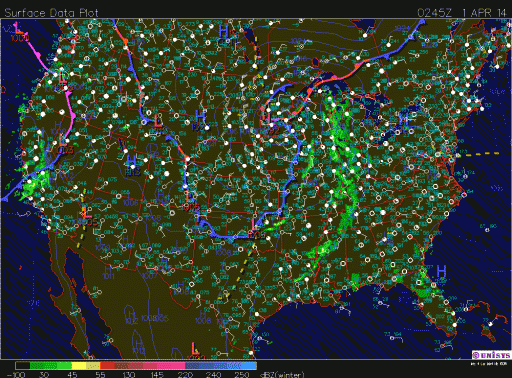Click the blue H symbol off Florida's east coast

[441, 271]
